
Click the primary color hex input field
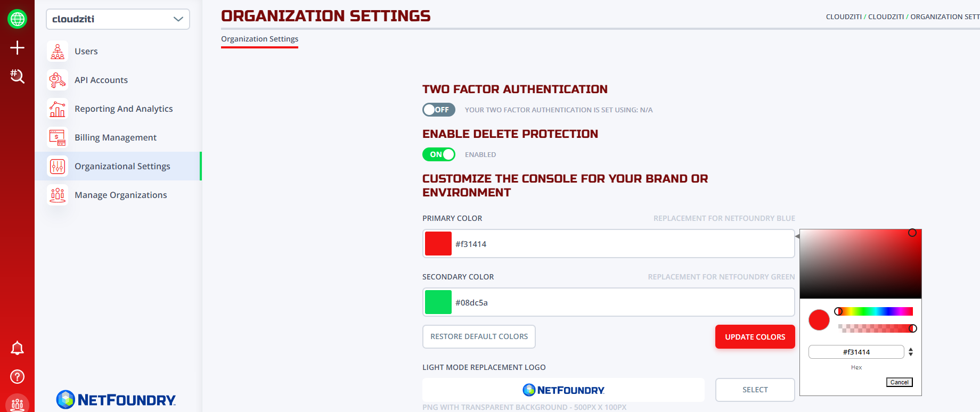608,244
